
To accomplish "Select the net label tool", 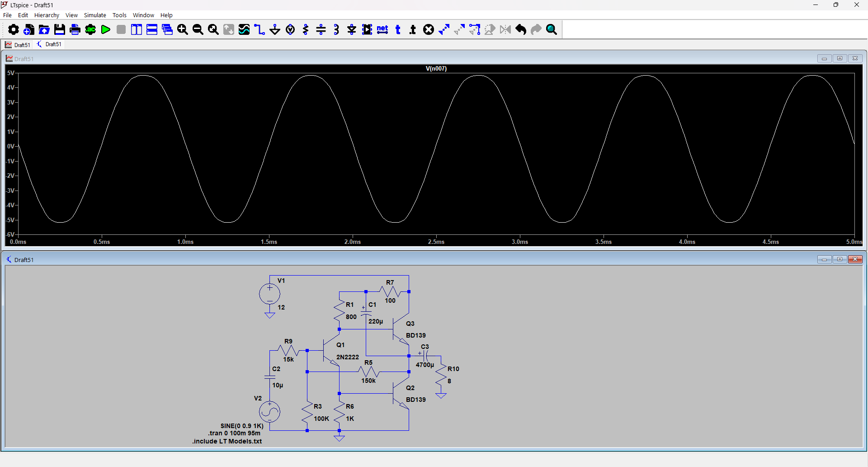I will [382, 30].
